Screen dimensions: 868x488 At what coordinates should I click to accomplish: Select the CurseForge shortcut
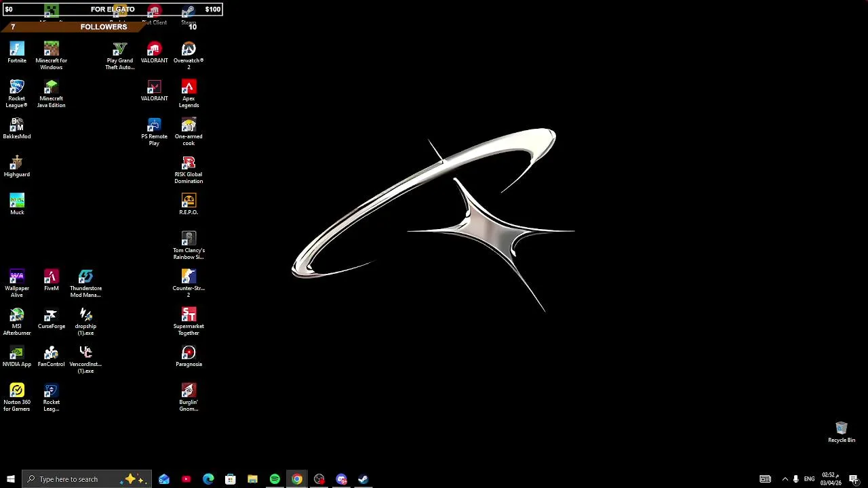click(51, 319)
